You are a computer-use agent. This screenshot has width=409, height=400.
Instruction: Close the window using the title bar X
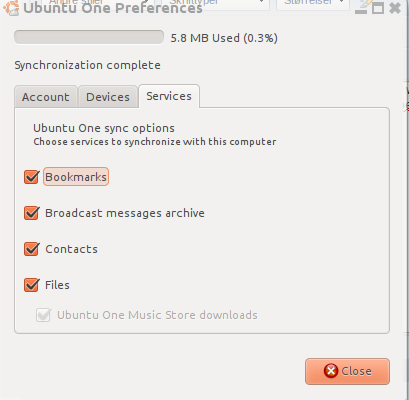pos(395,8)
